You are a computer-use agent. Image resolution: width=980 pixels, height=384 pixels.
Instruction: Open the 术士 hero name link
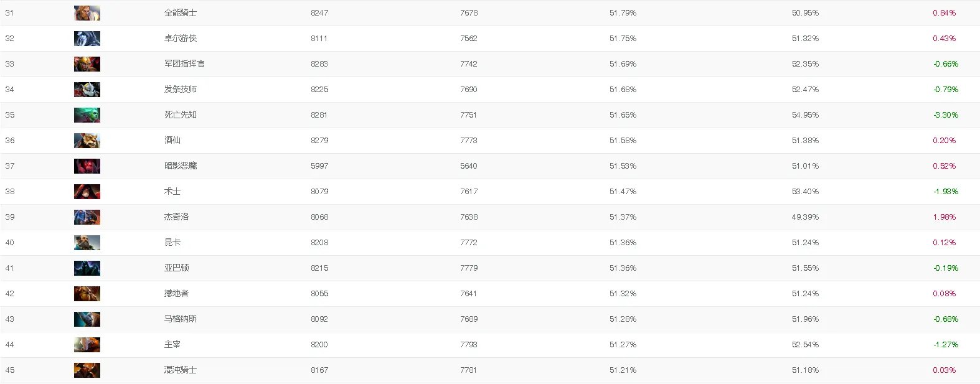coord(173,191)
